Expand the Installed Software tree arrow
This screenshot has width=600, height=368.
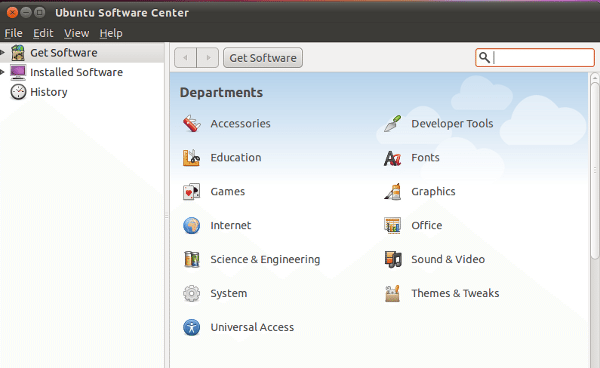tap(2, 72)
